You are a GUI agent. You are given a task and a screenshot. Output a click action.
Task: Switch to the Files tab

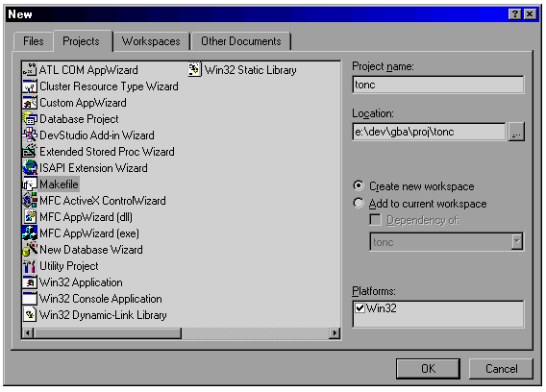[34, 41]
